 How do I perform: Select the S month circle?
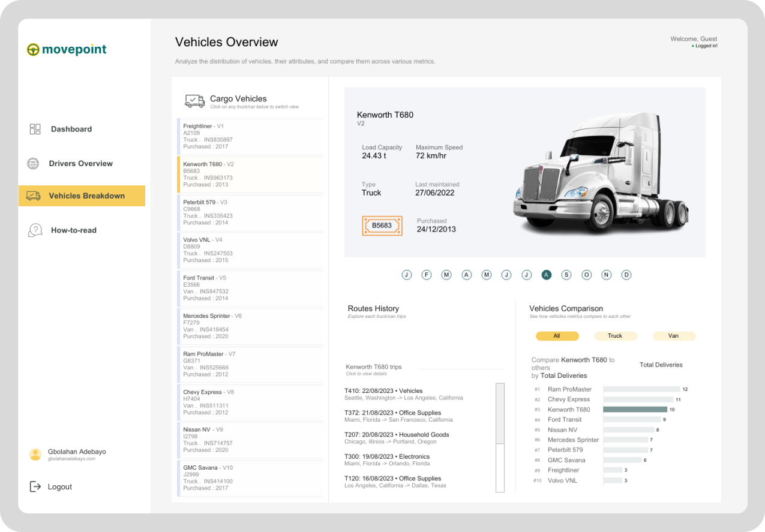[x=566, y=275]
